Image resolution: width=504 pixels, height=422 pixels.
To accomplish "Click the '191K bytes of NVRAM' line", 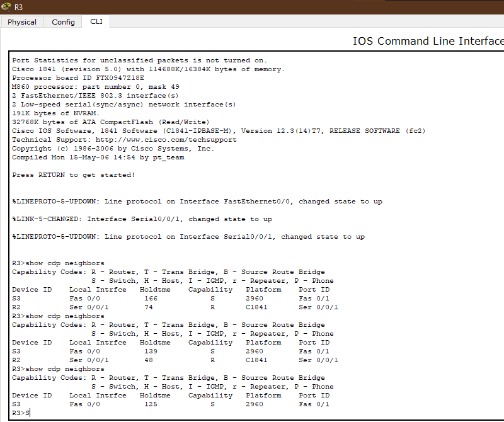I will click(x=55, y=113).
